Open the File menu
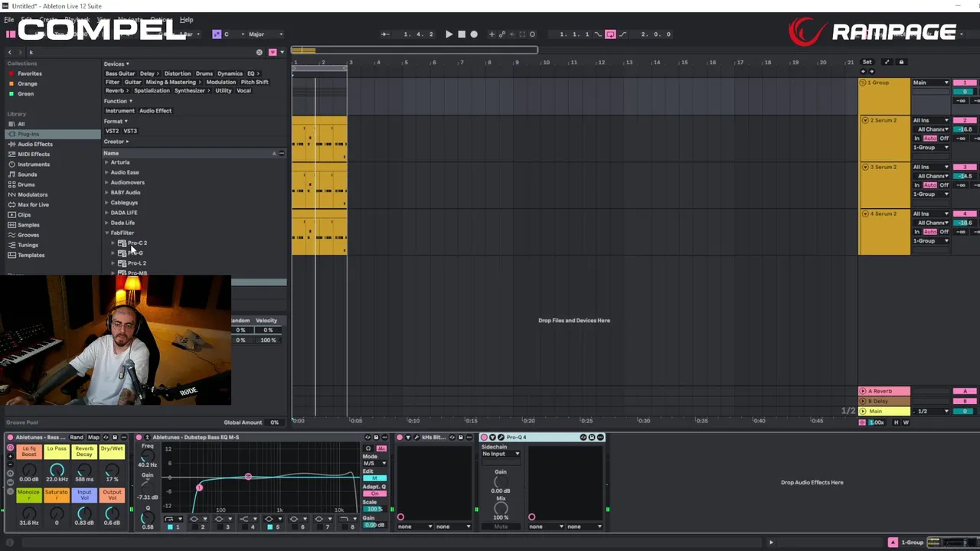This screenshot has width=980, height=551. click(9, 19)
